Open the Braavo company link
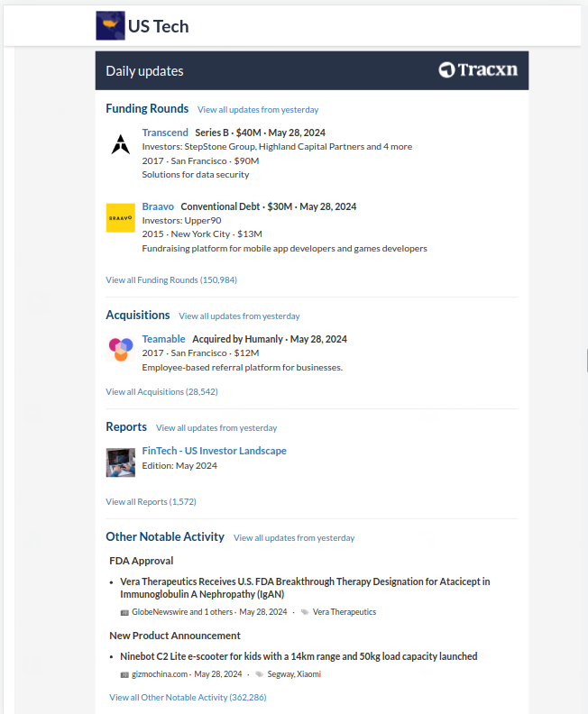588x714 pixels. click(x=158, y=206)
